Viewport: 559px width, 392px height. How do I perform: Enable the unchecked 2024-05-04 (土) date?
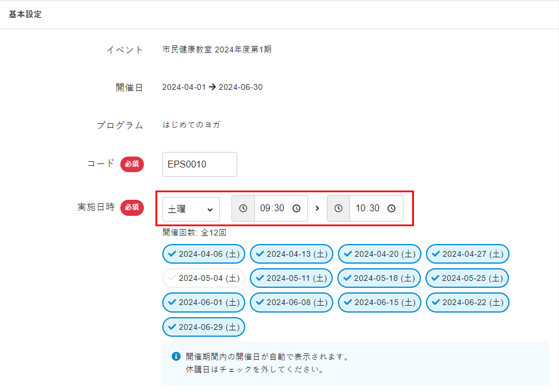coord(204,278)
